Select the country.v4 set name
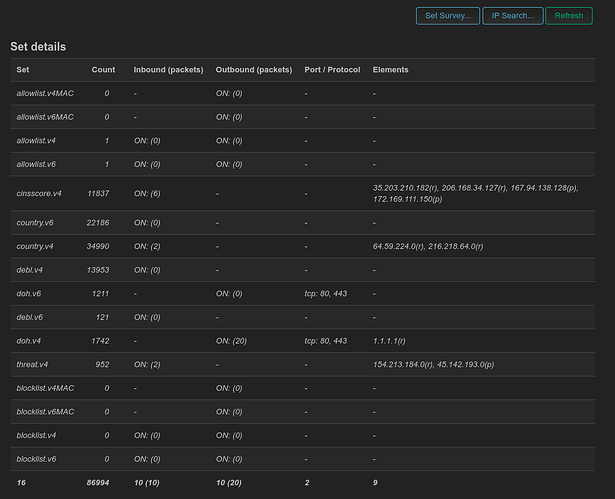The image size is (615, 499). click(35, 246)
